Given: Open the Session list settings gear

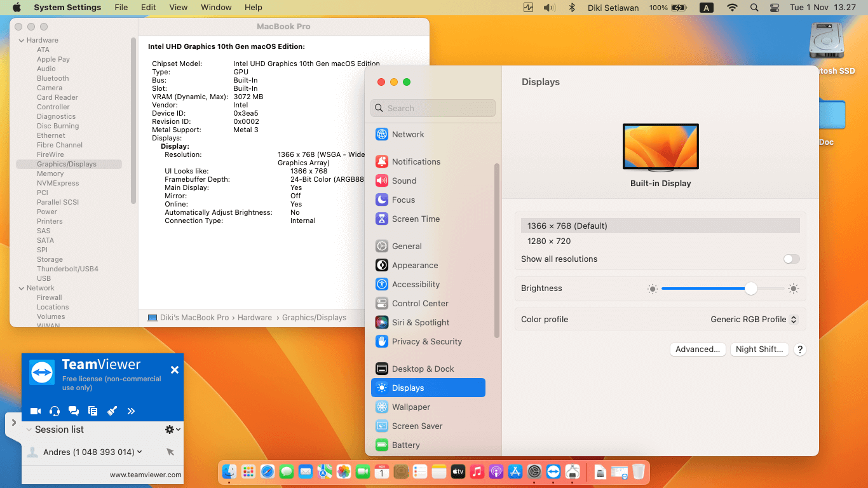Looking at the screenshot, I should [168, 430].
